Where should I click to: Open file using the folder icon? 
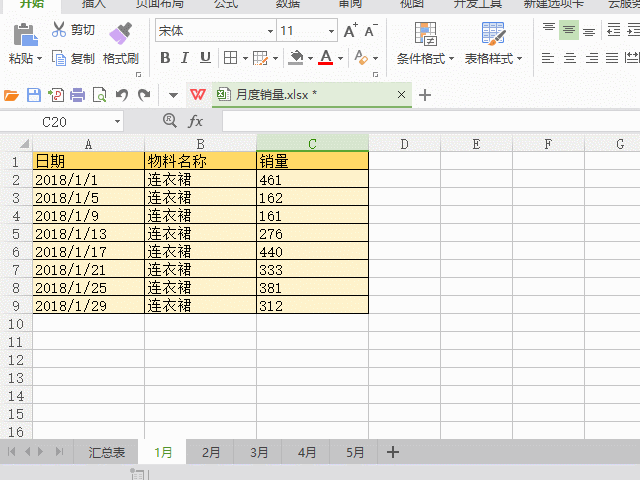coord(11,95)
